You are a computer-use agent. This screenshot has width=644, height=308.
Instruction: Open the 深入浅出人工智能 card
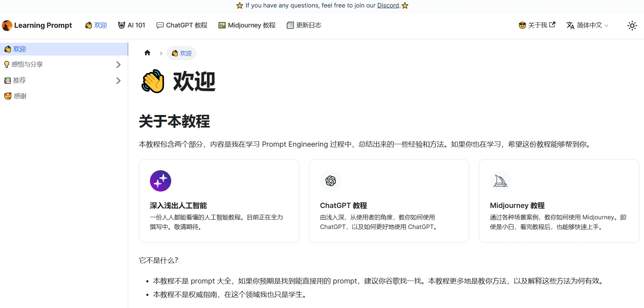[219, 201]
